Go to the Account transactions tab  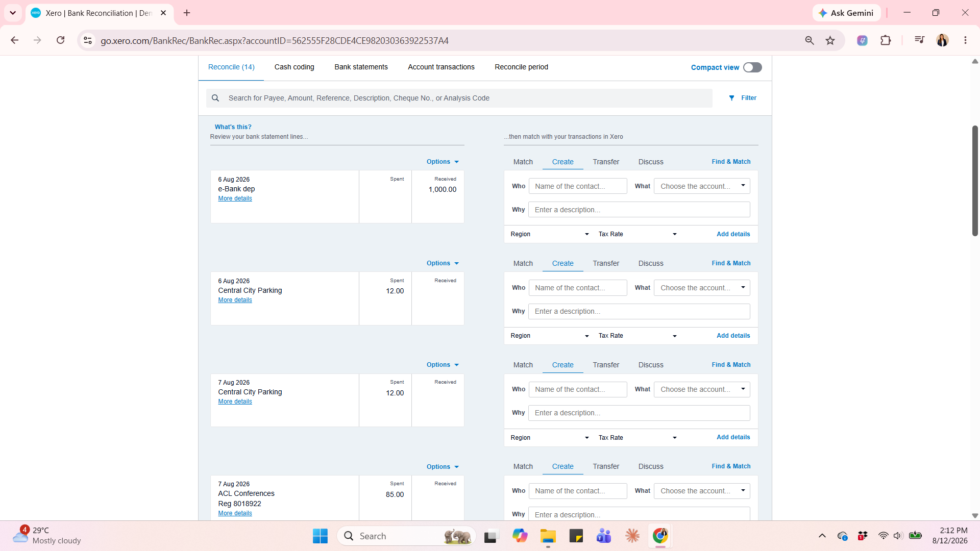coord(441,67)
